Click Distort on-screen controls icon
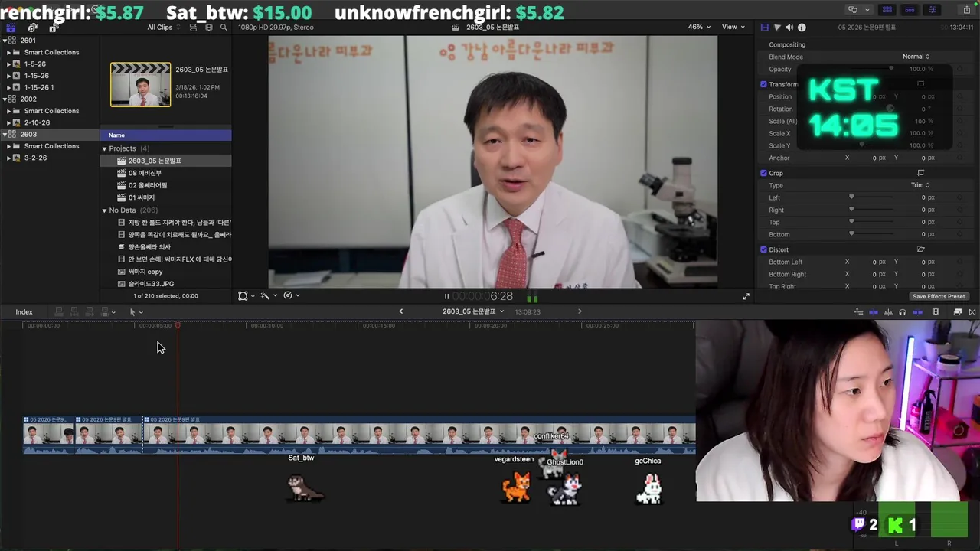 920,249
